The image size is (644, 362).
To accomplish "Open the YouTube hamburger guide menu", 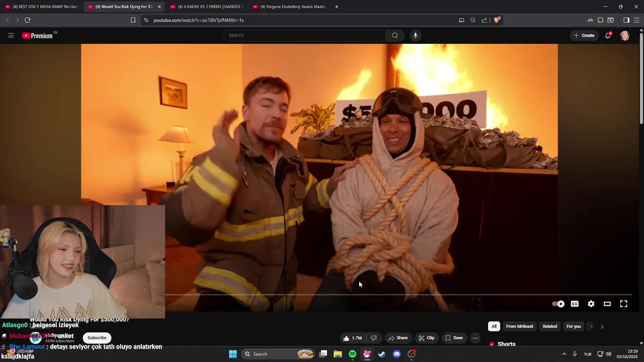I will pyautogui.click(x=11, y=35).
